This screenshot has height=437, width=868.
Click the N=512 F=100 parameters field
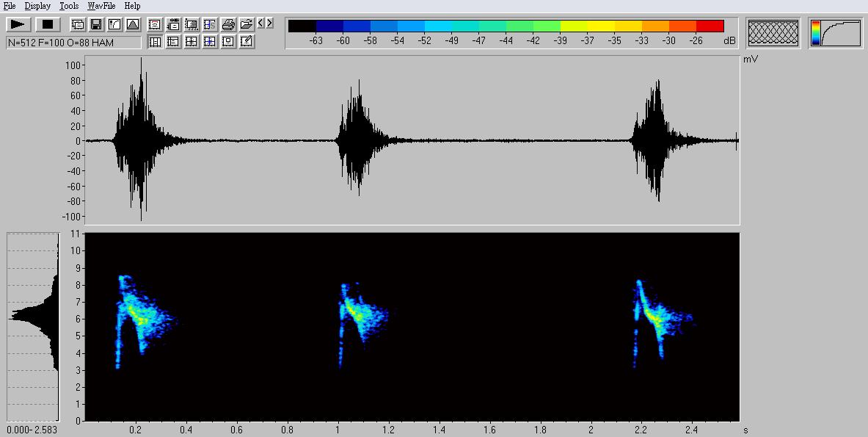(x=73, y=43)
